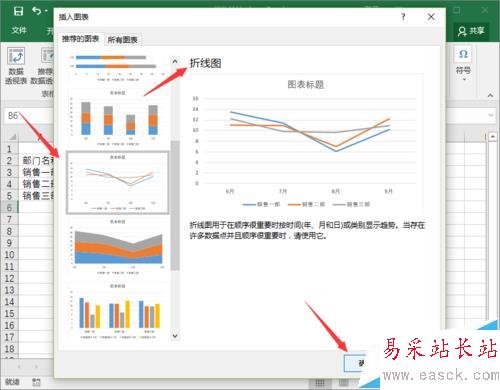Select the stacked column chart thumbnail
The height and width of the screenshot is (390, 500).
(117, 118)
